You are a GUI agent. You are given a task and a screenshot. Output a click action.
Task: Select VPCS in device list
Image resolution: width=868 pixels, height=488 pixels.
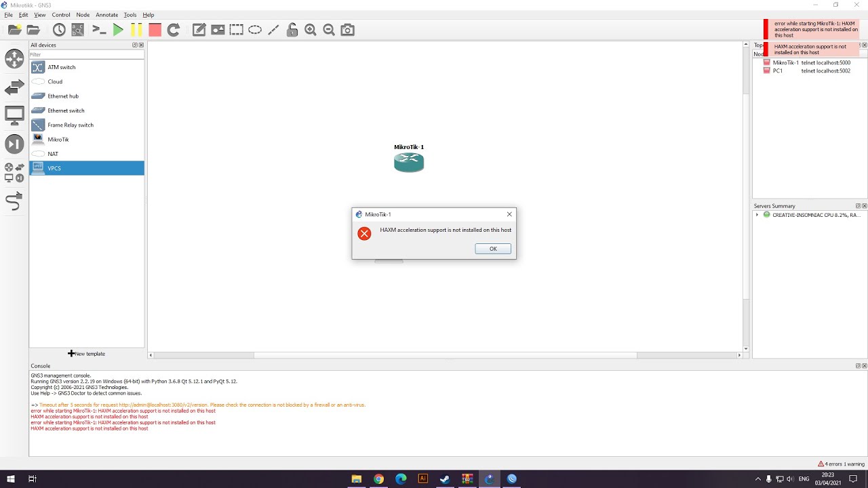(87, 168)
